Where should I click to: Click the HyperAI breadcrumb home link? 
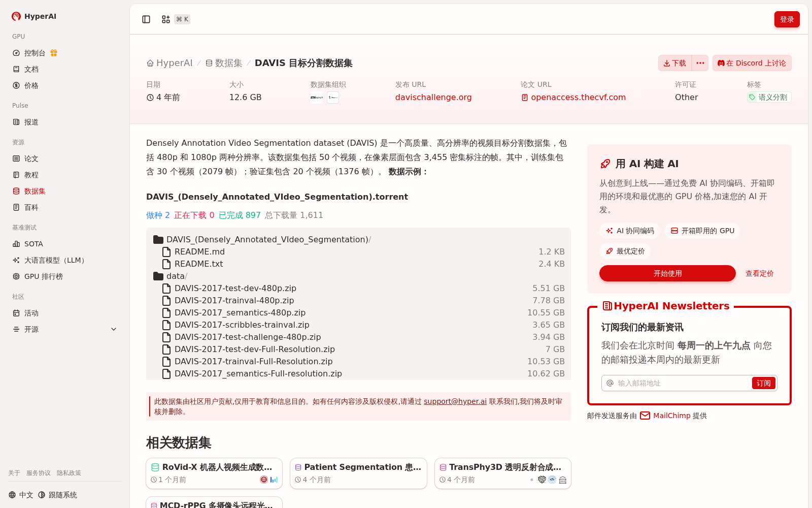coord(170,63)
